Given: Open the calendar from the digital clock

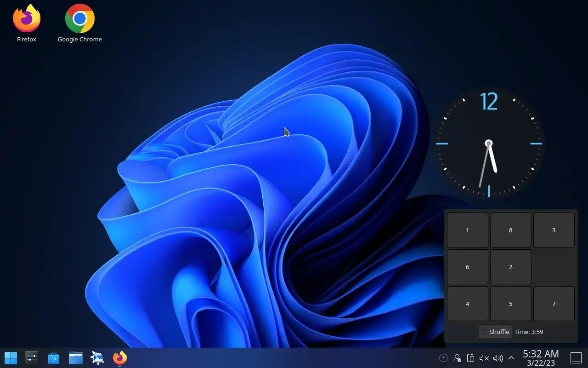Looking at the screenshot, I should (541, 358).
